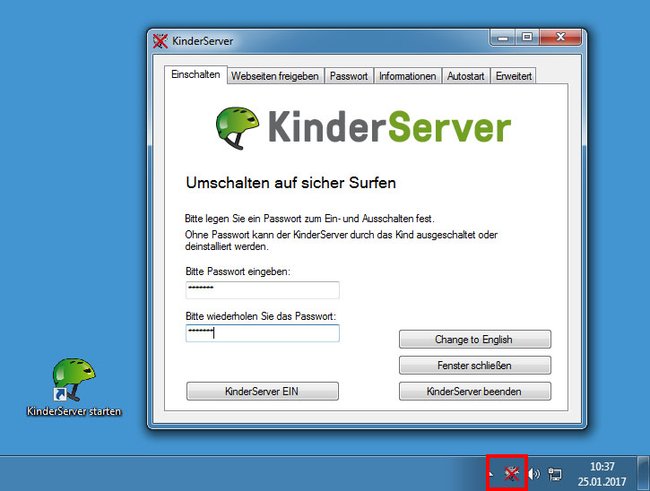Click the volume speaker tray icon
Viewport: 650px width, 491px height.
coord(534,473)
